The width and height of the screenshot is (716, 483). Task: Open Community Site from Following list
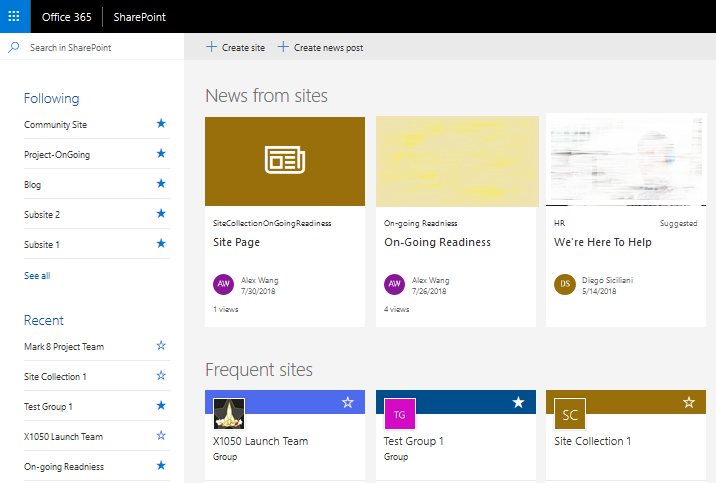55,125
